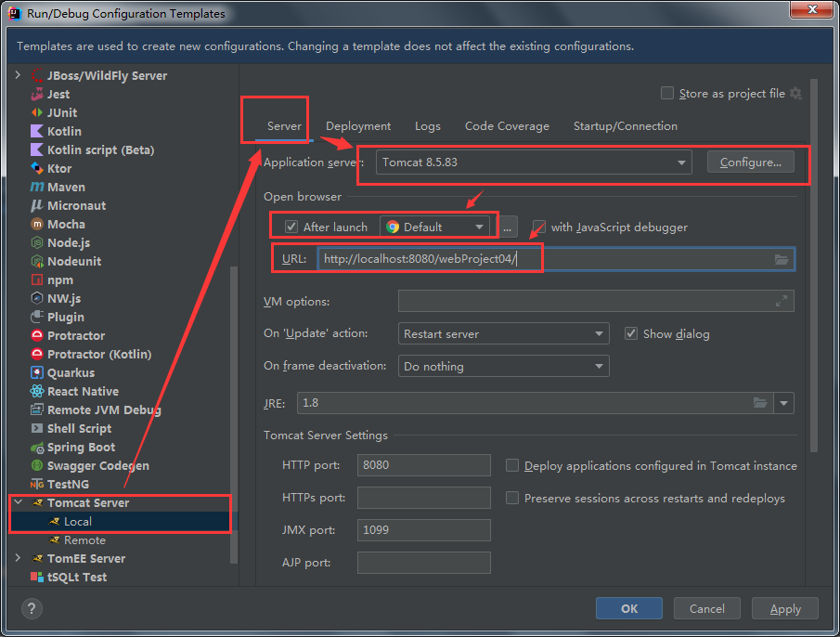Click the Mocha icon
Image resolution: width=840 pixels, height=637 pixels.
[37, 224]
